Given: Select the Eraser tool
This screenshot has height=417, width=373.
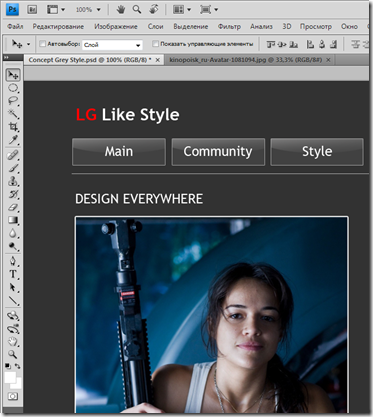Looking at the screenshot, I should click(13, 207).
